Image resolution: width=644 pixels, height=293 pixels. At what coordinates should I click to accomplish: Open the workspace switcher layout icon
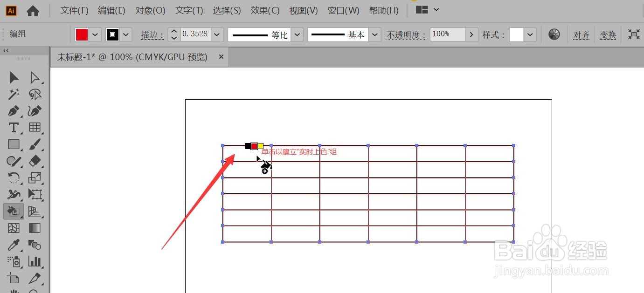coord(422,10)
